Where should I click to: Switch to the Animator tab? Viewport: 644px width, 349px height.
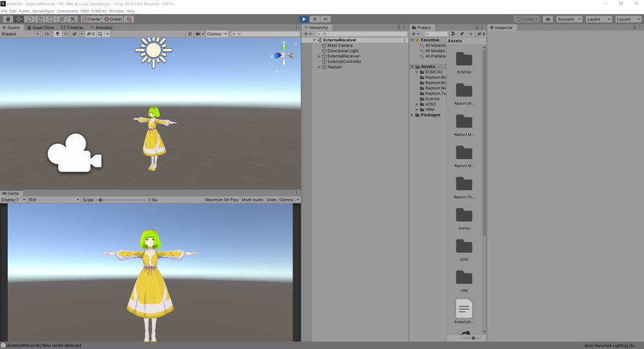pos(102,28)
